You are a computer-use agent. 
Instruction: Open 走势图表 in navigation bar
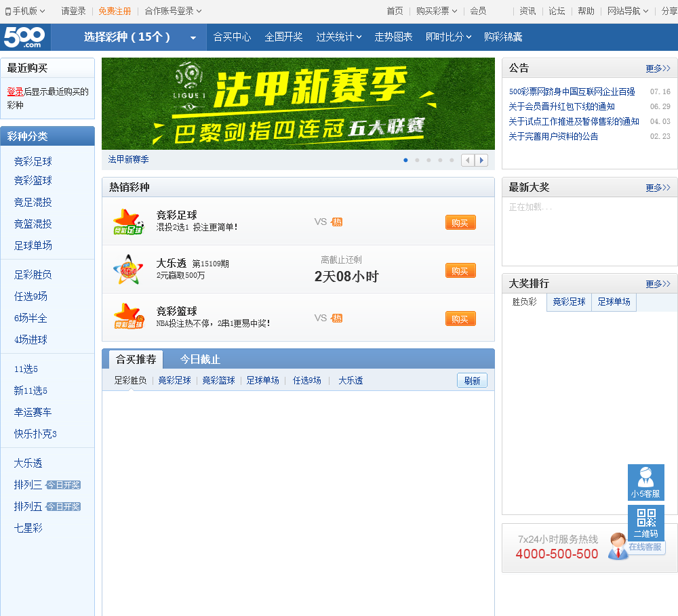(393, 37)
